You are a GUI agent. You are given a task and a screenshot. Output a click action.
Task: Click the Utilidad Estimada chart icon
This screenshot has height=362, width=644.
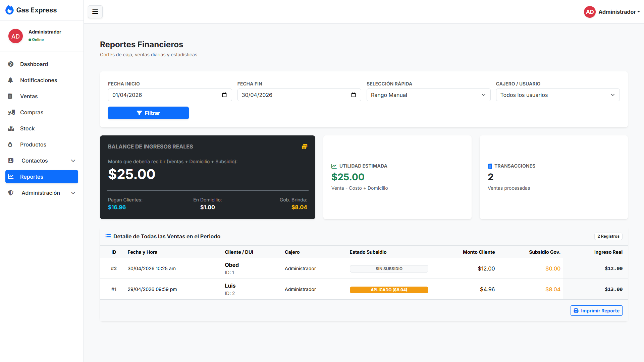(x=334, y=166)
